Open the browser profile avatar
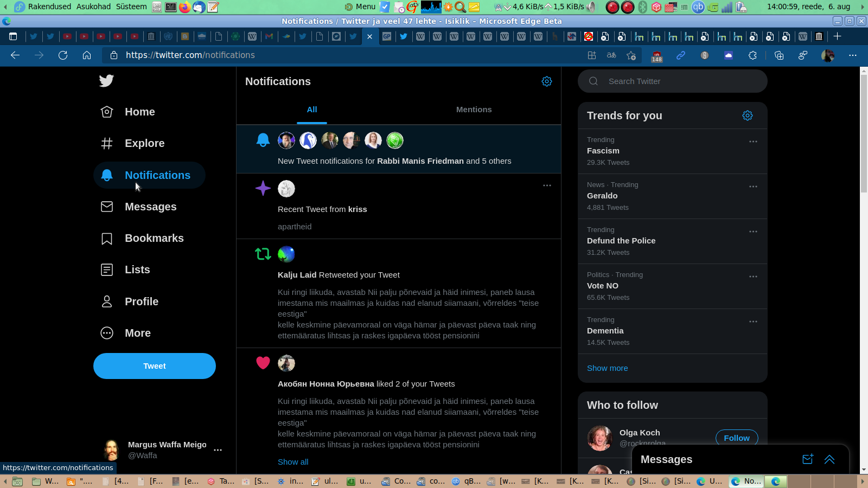This screenshot has height=488, width=868. point(828,55)
